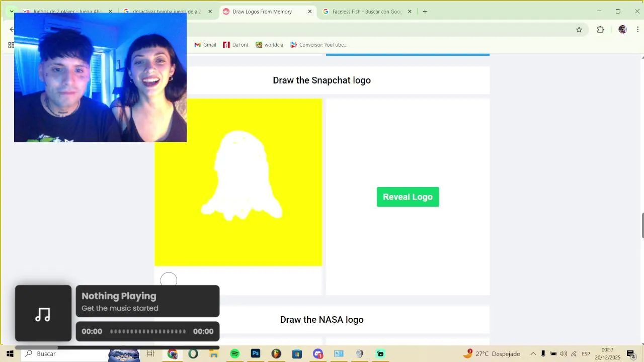Viewport: 644px width, 362px height.
Task: Open the notification center icon
Action: click(x=631, y=354)
